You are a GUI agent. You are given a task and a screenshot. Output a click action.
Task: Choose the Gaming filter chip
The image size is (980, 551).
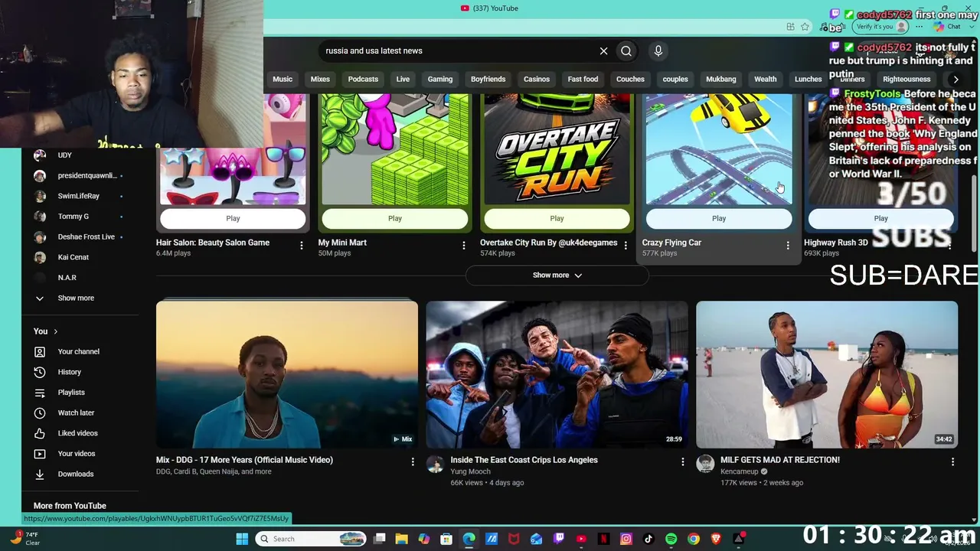click(x=440, y=79)
